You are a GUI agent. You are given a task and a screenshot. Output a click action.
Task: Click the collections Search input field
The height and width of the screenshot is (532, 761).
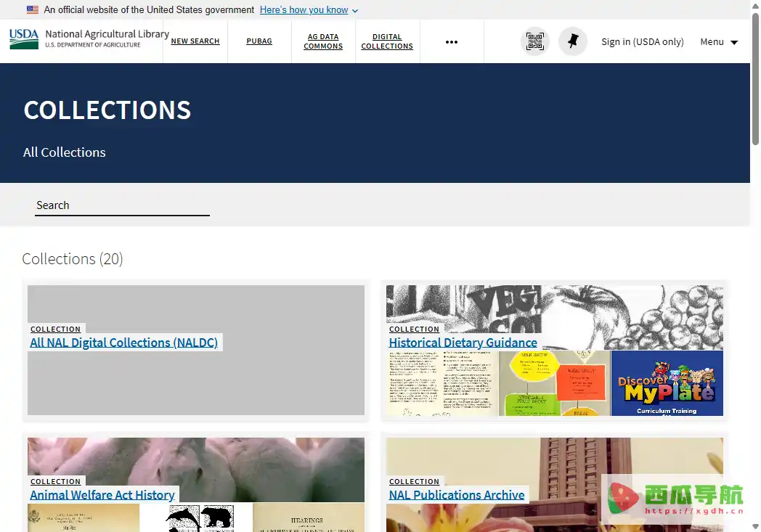[122, 205]
